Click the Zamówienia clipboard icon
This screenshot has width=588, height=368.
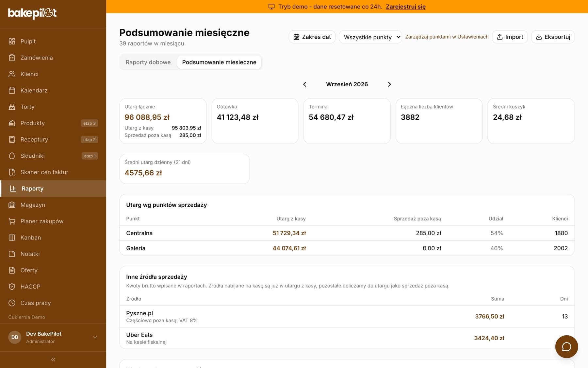pyautogui.click(x=12, y=58)
